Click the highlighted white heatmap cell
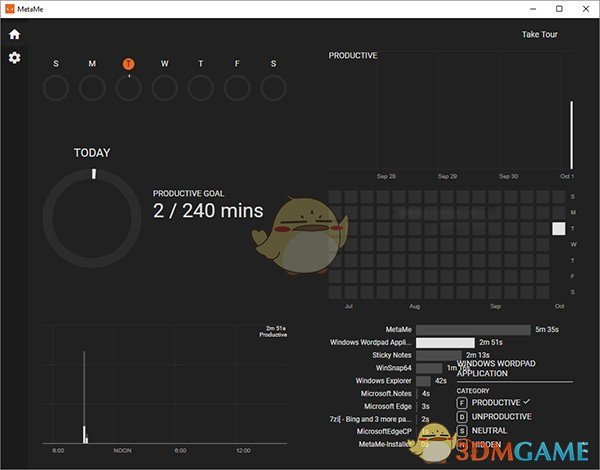This screenshot has height=470, width=600. 559,228
